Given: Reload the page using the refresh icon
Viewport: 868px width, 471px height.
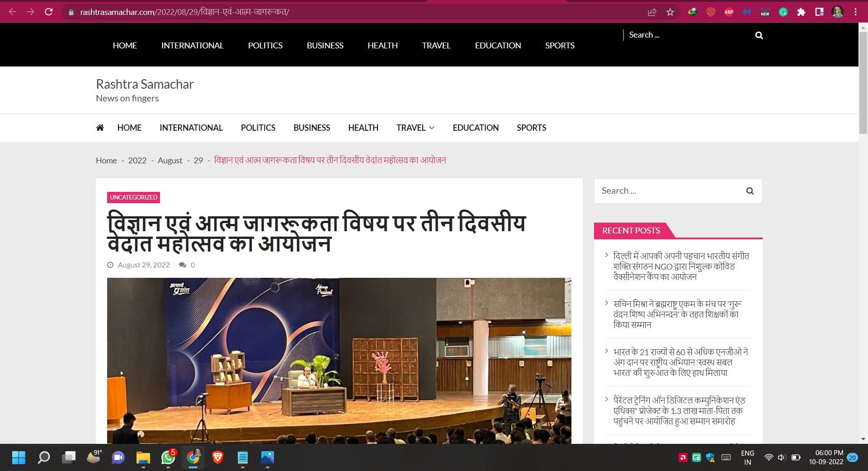Looking at the screenshot, I should click(49, 12).
